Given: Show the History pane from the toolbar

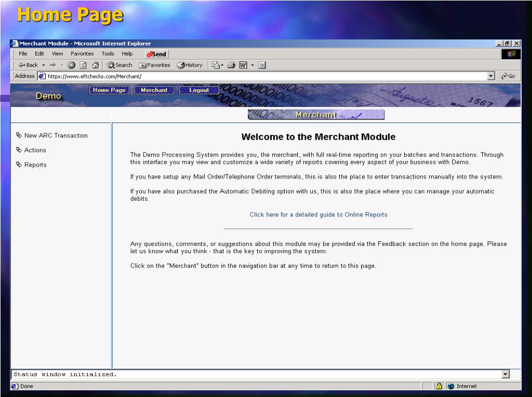Looking at the screenshot, I should 190,65.
